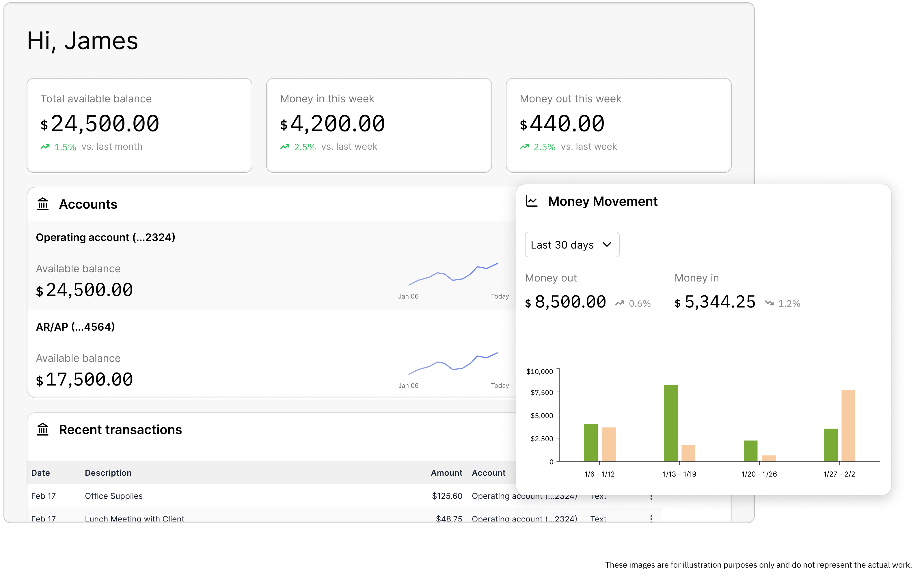The height and width of the screenshot is (578, 924).
Task: Click the 1/27 - 2/2 axis label
Action: pyautogui.click(x=839, y=474)
